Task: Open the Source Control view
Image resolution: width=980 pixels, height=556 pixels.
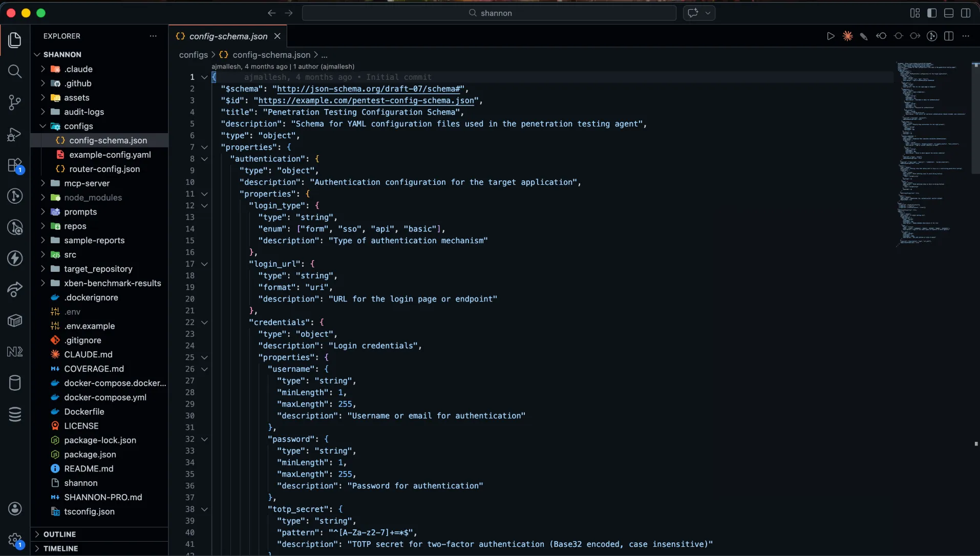Action: (x=15, y=102)
